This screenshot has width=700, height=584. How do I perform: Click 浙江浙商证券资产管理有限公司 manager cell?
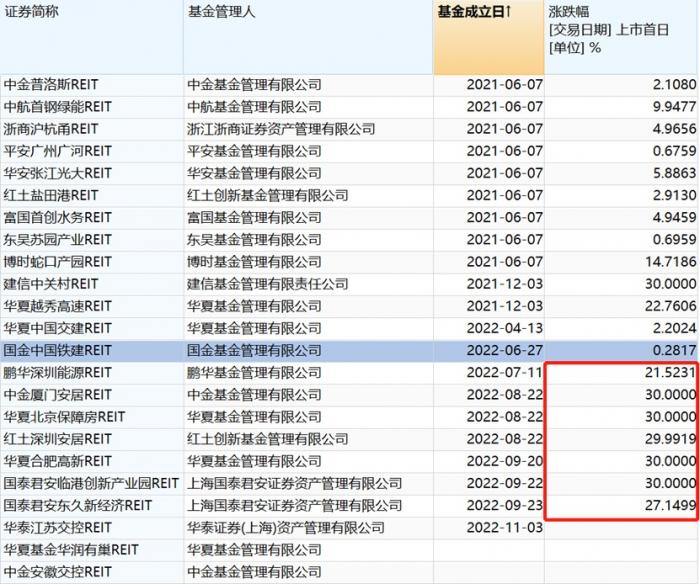[308, 129]
